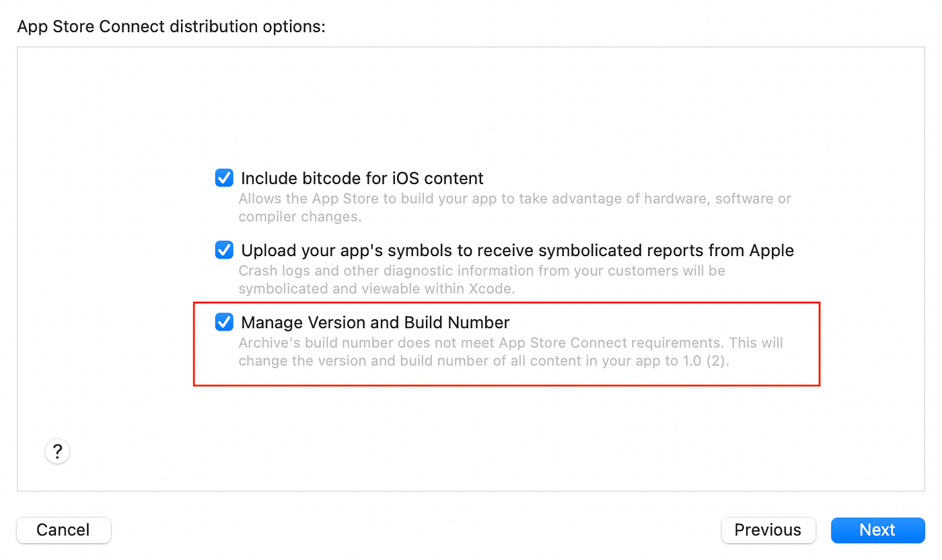This screenshot has height=560, width=942.
Task: Click the description text about build number requirements
Action: (x=510, y=352)
